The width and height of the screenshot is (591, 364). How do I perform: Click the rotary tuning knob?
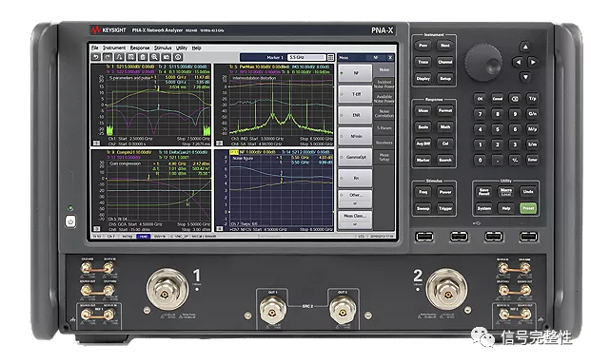pos(483,63)
